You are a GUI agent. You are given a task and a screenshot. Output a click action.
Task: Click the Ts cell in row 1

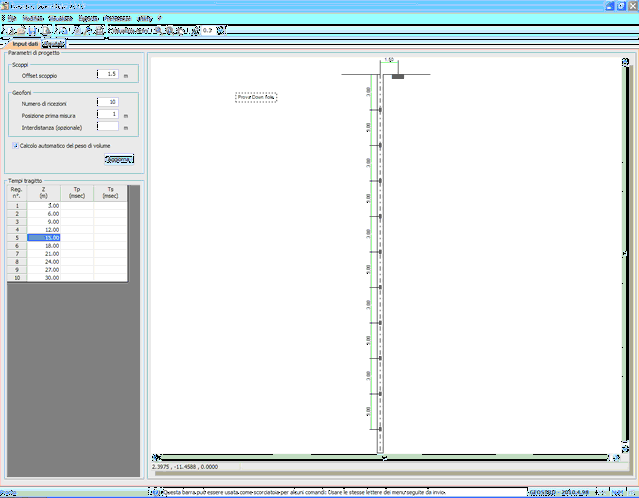coord(110,206)
